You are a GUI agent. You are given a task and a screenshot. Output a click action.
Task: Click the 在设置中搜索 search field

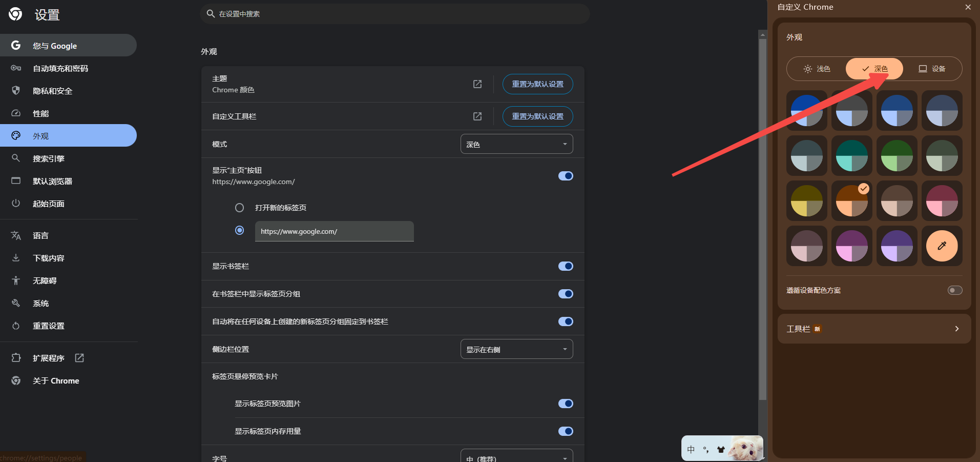[394, 14]
